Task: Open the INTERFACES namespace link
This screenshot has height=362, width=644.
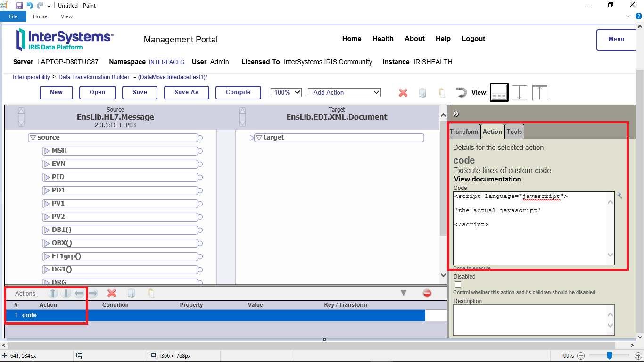Action: click(x=166, y=62)
